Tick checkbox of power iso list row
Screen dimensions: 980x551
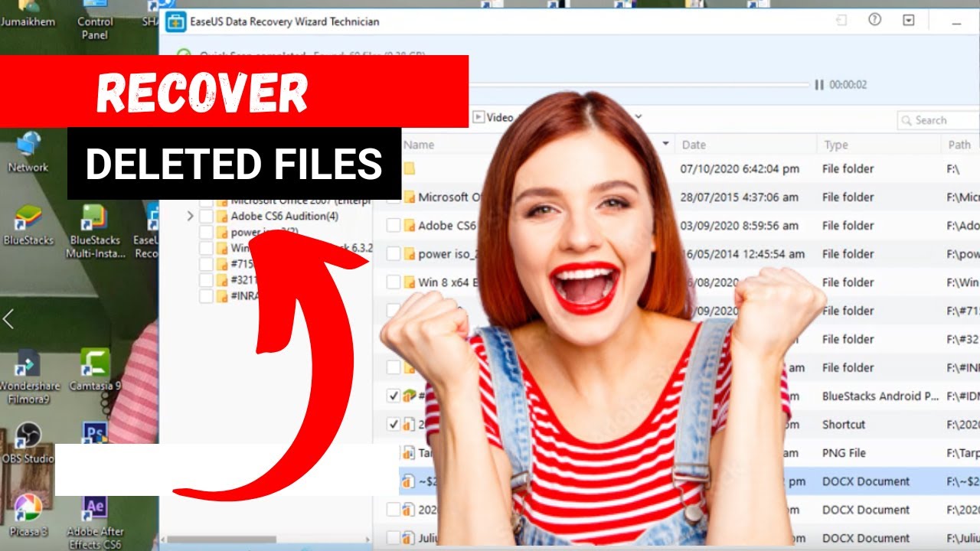393,253
